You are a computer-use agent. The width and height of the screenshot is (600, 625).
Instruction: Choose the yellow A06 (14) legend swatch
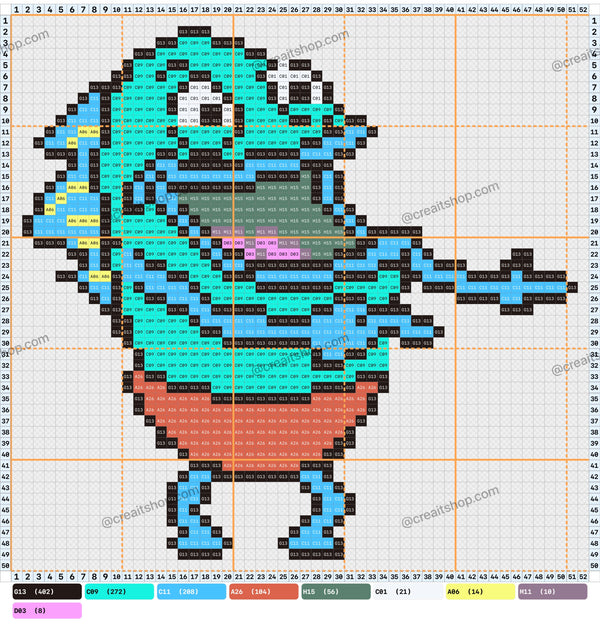click(480, 592)
